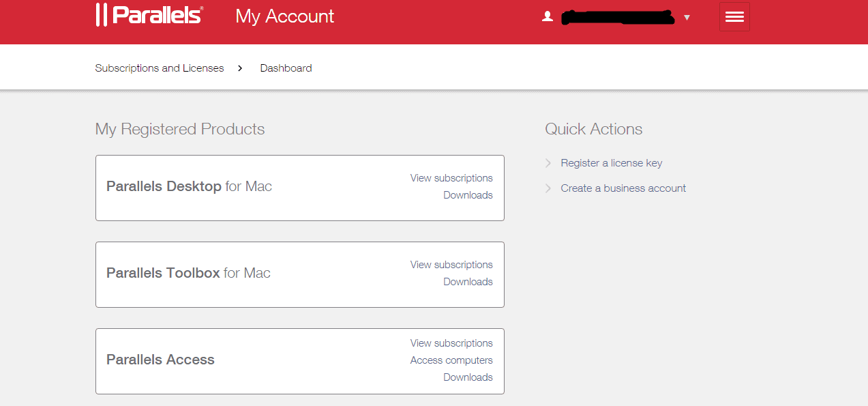Image resolution: width=868 pixels, height=406 pixels.
Task: Go to Subscriptions and Licenses breadcrumb
Action: 160,68
